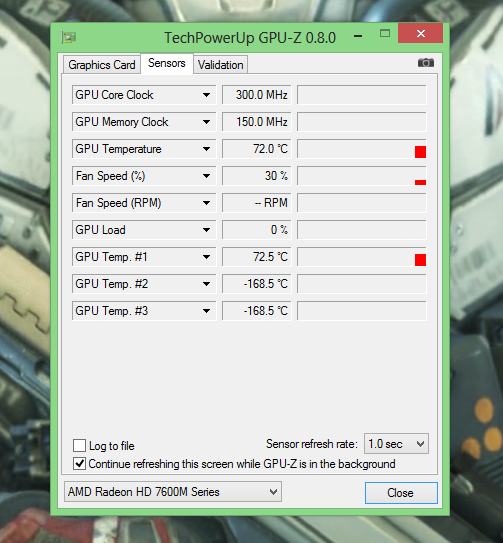Click the 150.0 MHz memory clock value

(x=257, y=122)
